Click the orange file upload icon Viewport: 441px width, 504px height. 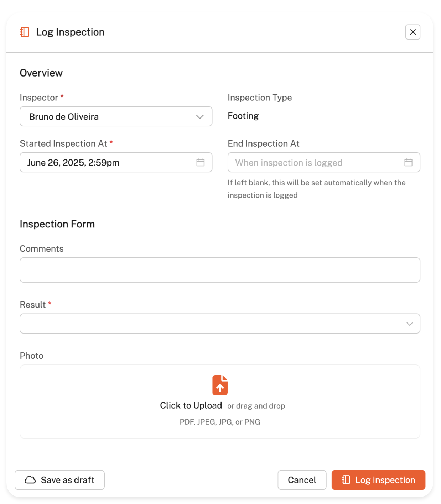point(220,385)
